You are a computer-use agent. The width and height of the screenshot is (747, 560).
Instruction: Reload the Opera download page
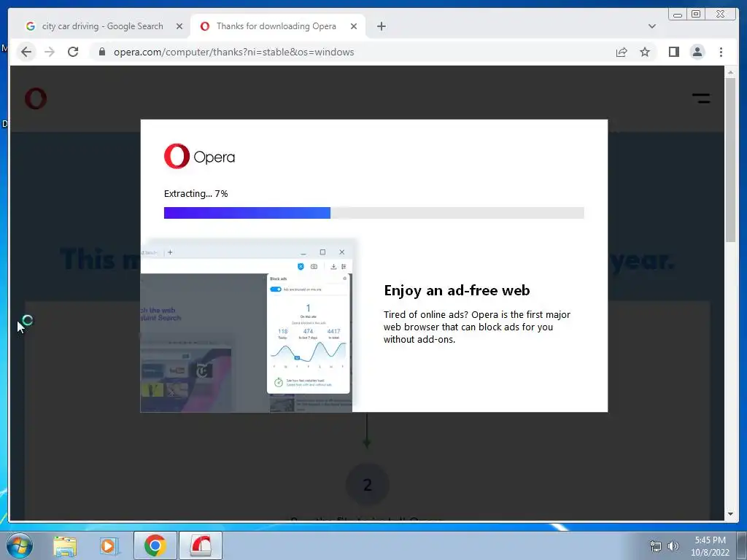pos(73,52)
